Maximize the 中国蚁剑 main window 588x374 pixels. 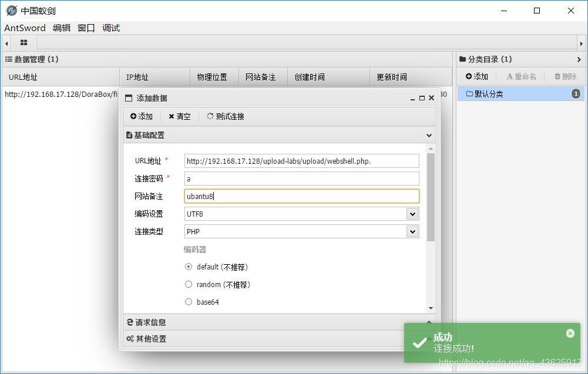click(x=537, y=11)
